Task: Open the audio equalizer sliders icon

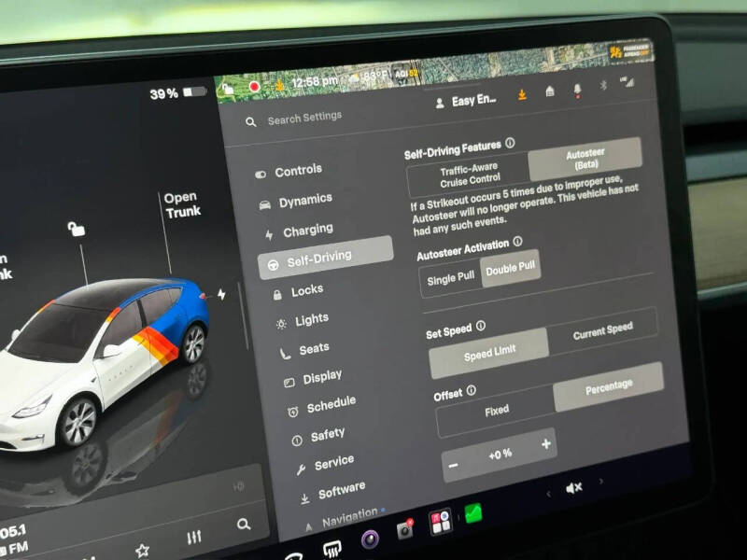Action: (194, 538)
